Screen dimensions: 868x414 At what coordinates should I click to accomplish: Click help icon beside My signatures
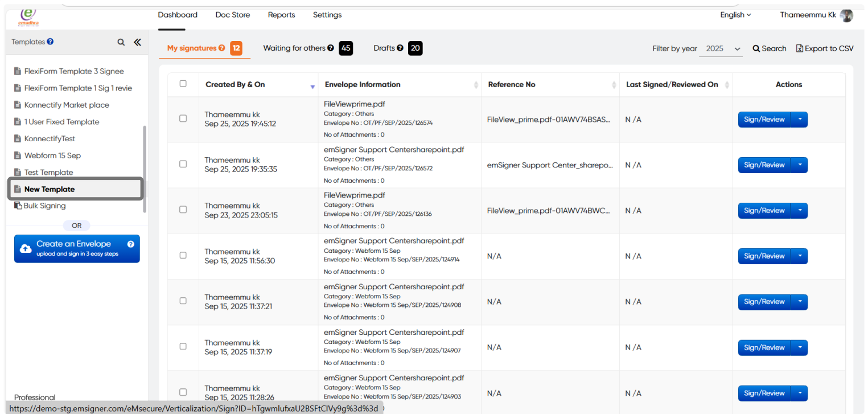coord(221,48)
